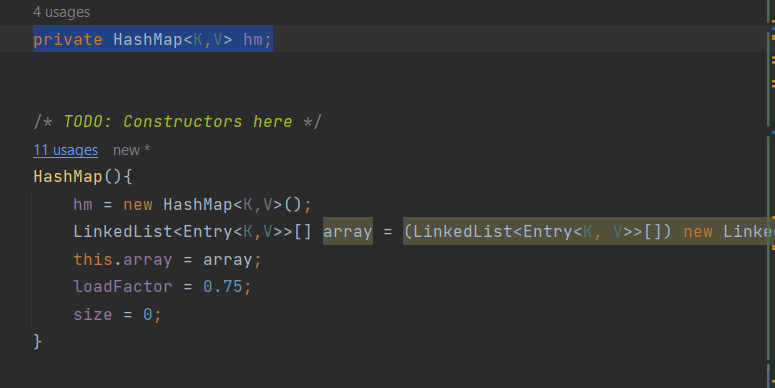Click the TODO: Constructors here comment
The image size is (775, 388).
coord(177,122)
